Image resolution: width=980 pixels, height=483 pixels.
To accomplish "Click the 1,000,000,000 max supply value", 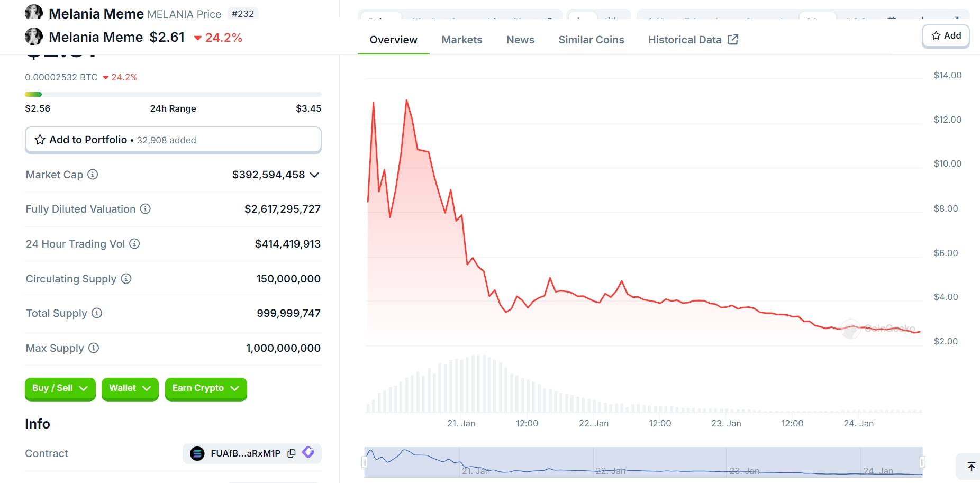I will tap(283, 348).
